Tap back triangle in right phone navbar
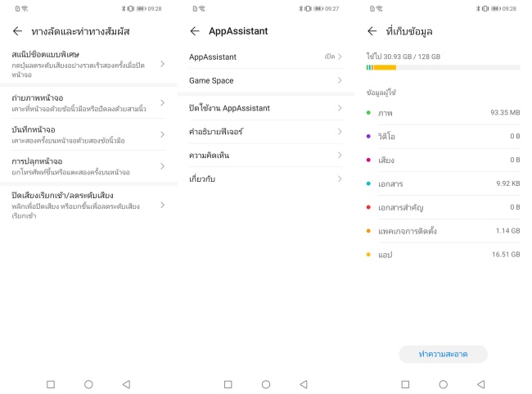The height and width of the screenshot is (394, 532). pos(480,384)
